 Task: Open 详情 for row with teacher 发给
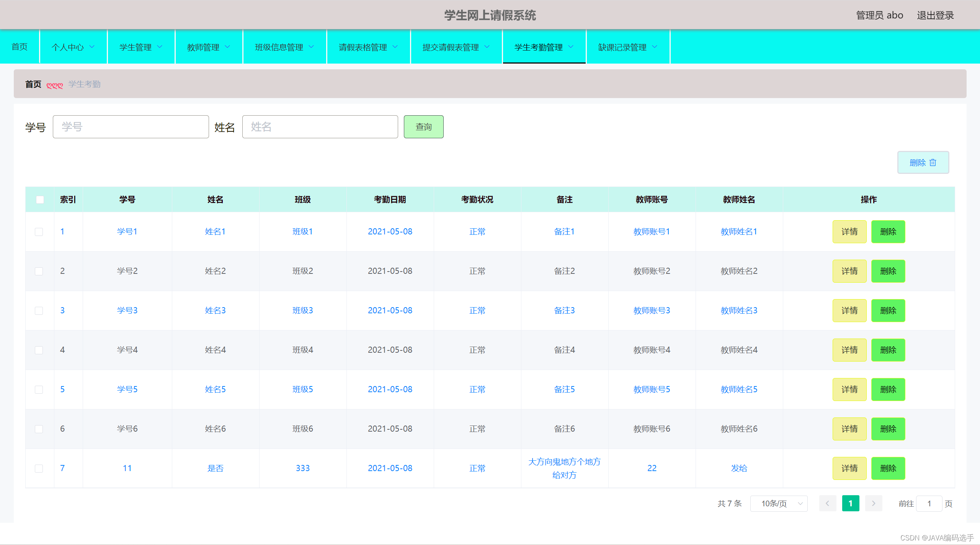(x=849, y=468)
